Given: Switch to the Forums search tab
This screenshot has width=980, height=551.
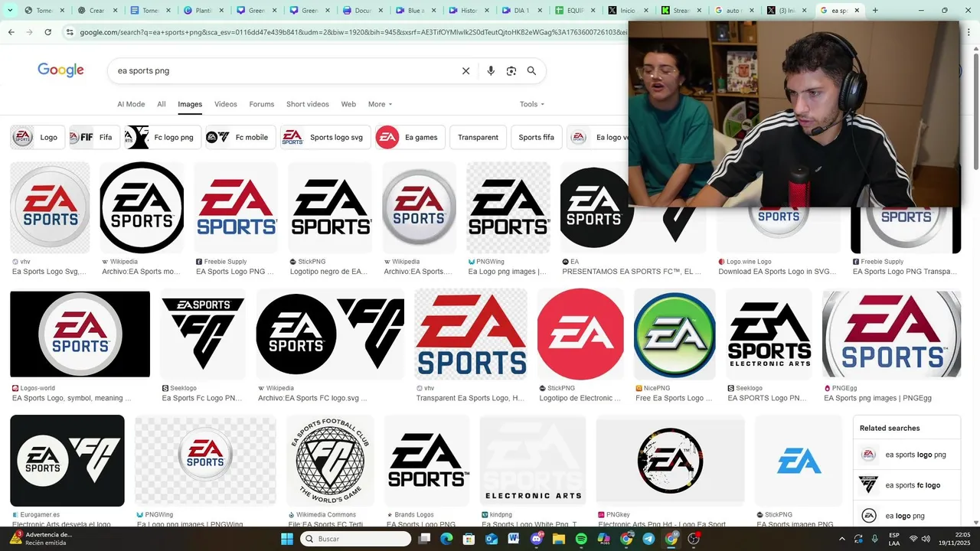Looking at the screenshot, I should (262, 104).
